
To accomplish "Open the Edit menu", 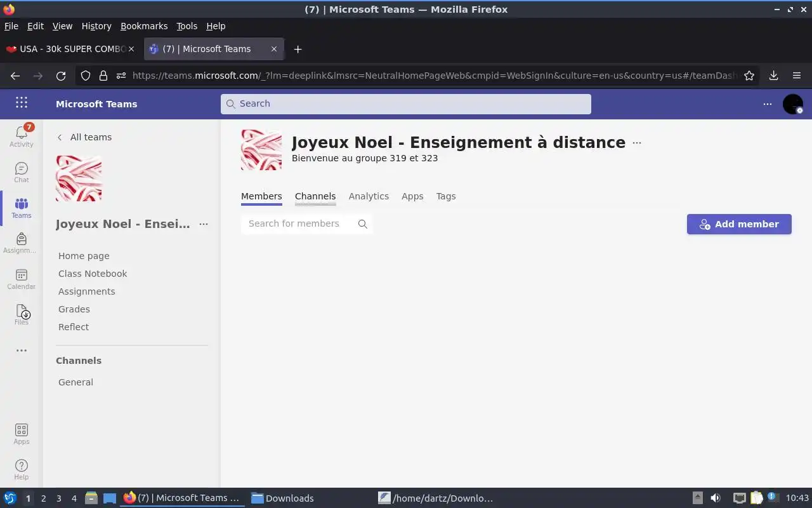I will click(36, 26).
